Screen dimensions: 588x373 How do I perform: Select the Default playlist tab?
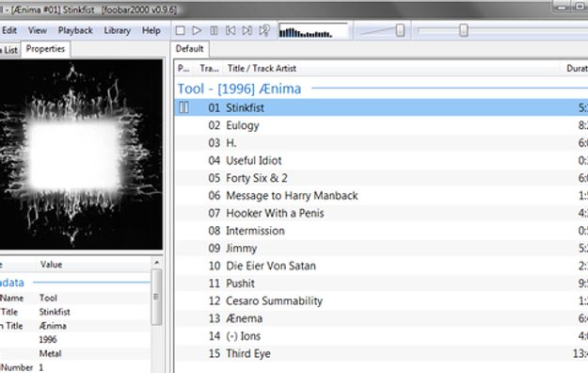[x=190, y=49]
